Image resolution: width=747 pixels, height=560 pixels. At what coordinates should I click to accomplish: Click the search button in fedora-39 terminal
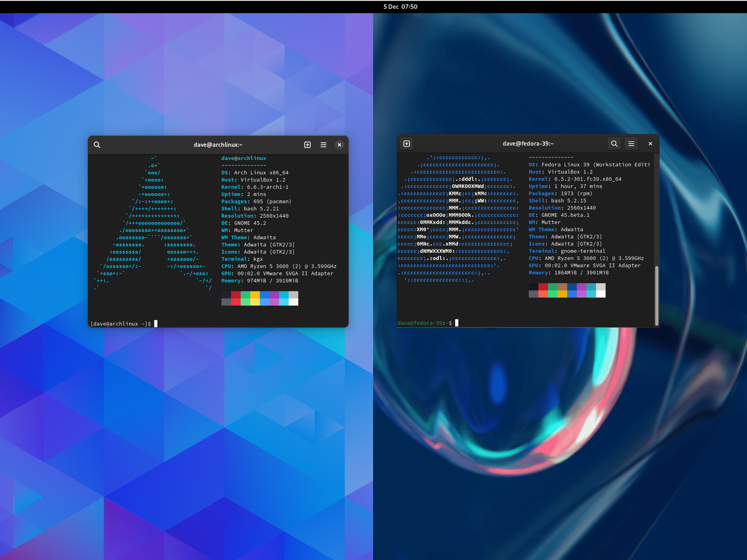[614, 144]
